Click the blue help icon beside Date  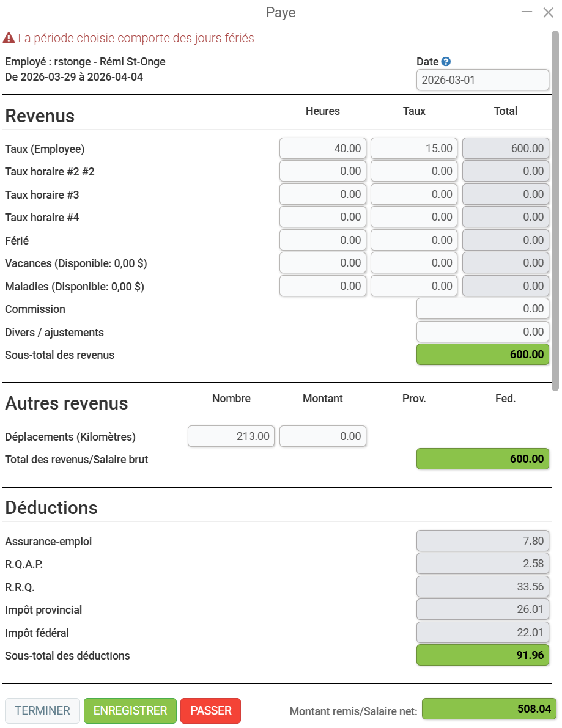(x=446, y=61)
